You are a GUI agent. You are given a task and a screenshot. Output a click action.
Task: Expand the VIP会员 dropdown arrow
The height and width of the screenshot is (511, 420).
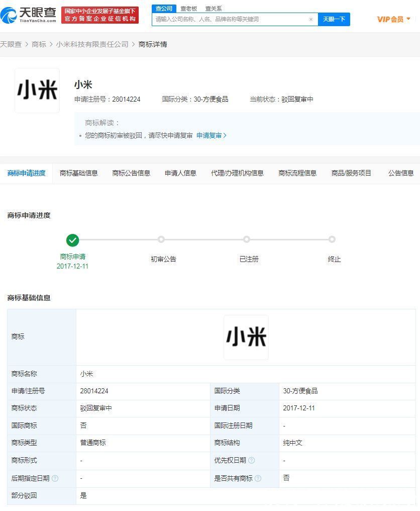tap(408, 19)
